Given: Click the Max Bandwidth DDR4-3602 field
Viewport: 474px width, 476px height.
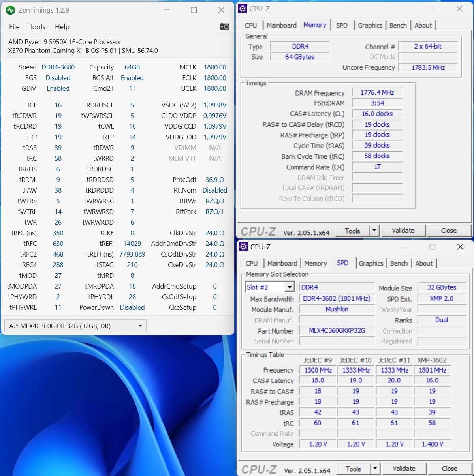Looking at the screenshot, I should [337, 298].
